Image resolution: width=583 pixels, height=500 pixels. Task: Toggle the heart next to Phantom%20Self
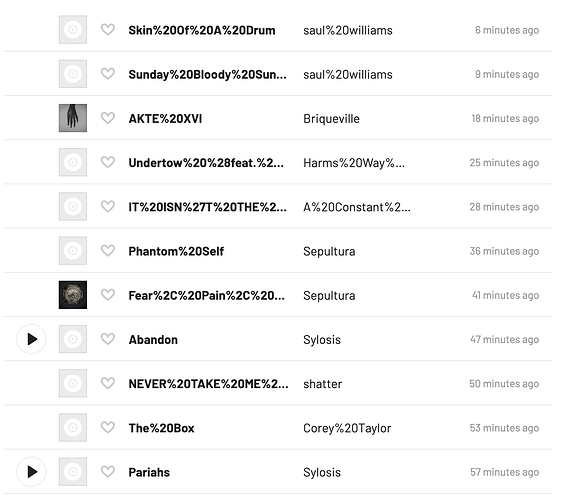[x=108, y=251]
